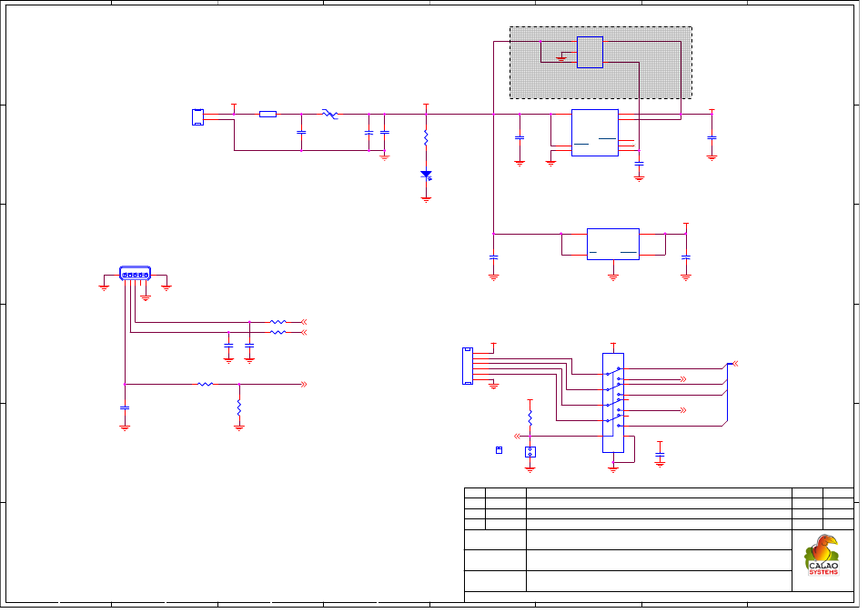
Task: Select the ground symbol inside the gray block
Action: [561, 58]
